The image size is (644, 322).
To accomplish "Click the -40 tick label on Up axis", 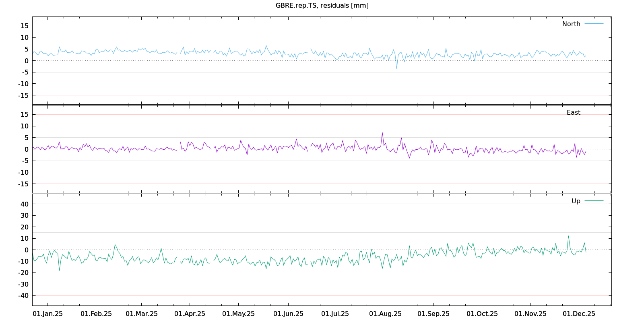I will pyautogui.click(x=23, y=295).
